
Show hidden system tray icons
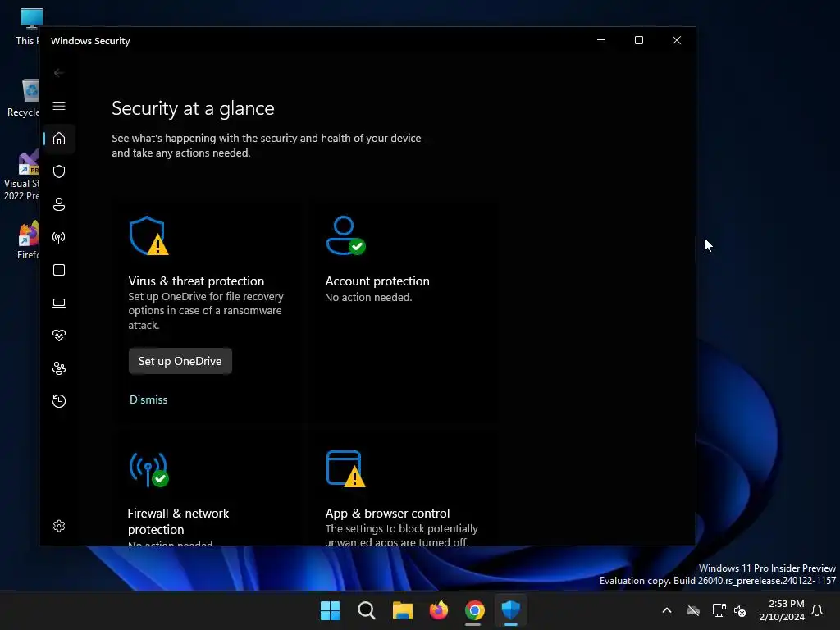pyautogui.click(x=667, y=610)
